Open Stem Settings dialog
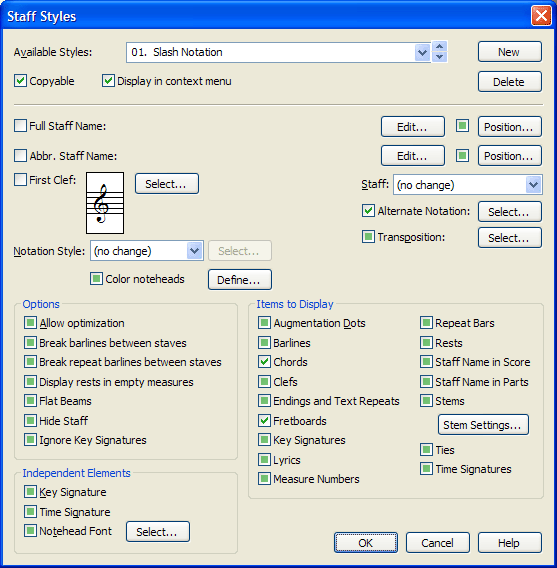This screenshot has width=557, height=568. pos(483,425)
